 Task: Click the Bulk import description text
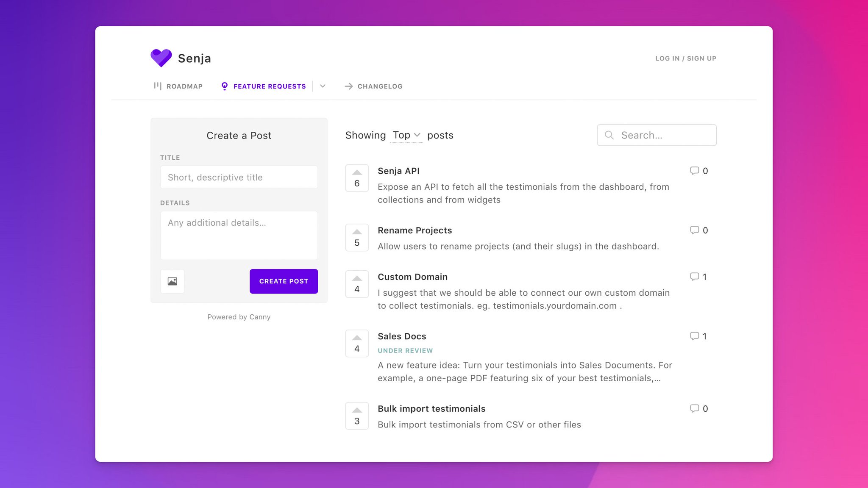479,424
